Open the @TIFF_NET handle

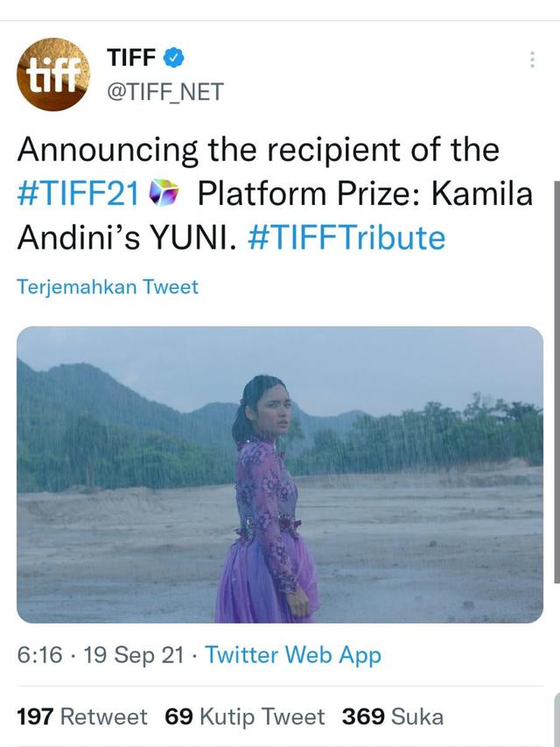pos(164,91)
